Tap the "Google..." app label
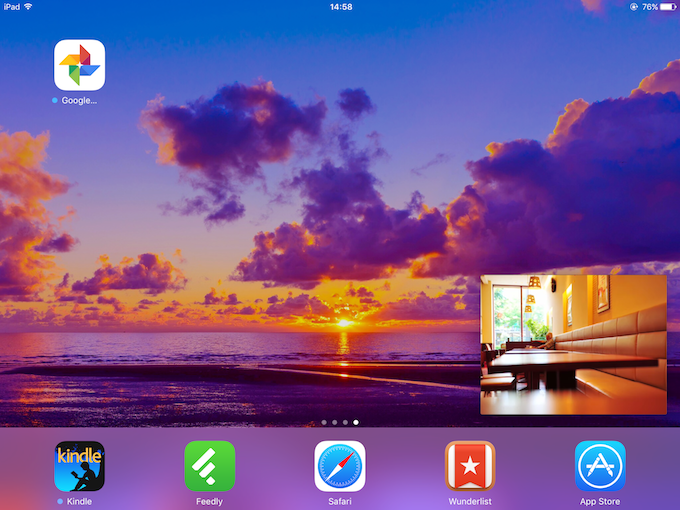This screenshot has width=680, height=510. pyautogui.click(x=79, y=101)
